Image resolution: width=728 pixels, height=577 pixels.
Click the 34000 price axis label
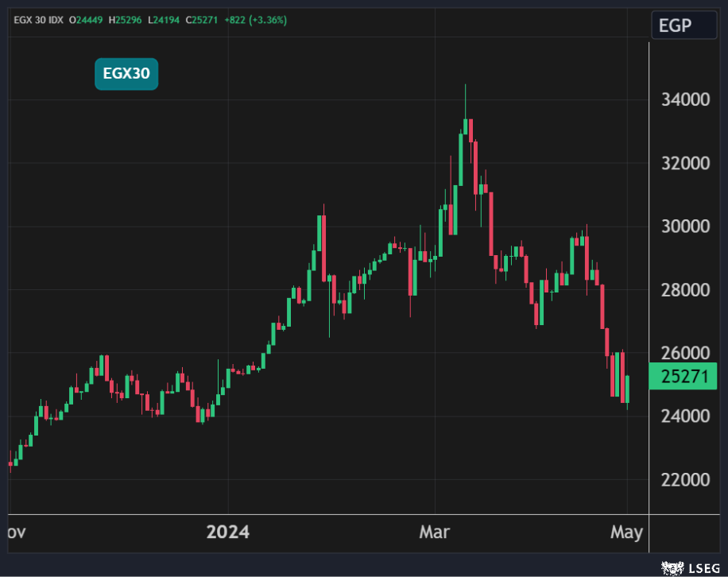(x=685, y=100)
